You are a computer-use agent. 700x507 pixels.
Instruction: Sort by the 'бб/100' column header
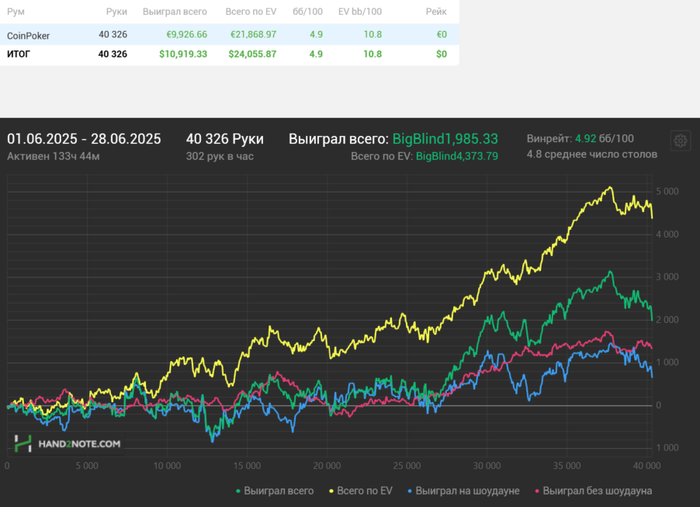tap(308, 12)
